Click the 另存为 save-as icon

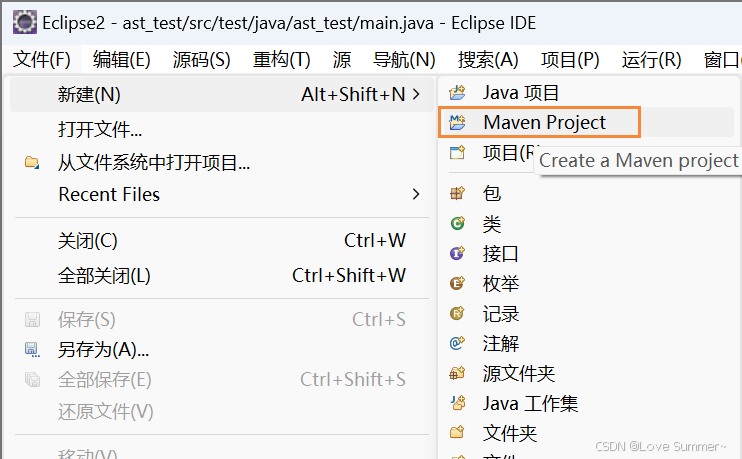32,349
